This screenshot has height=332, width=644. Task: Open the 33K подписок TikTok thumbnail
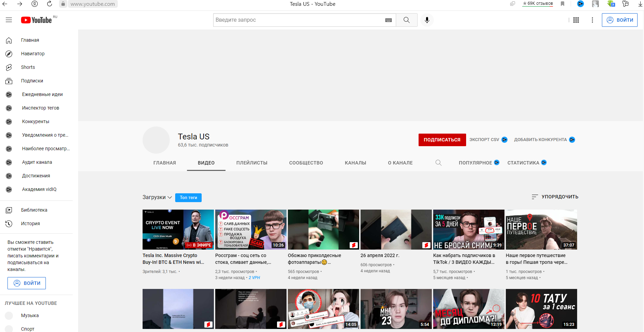pyautogui.click(x=469, y=230)
